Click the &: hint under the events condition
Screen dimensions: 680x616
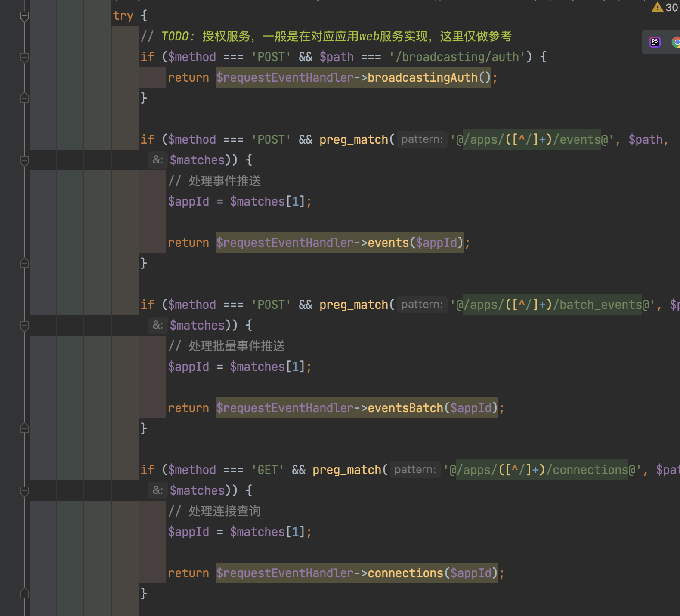coord(158,160)
